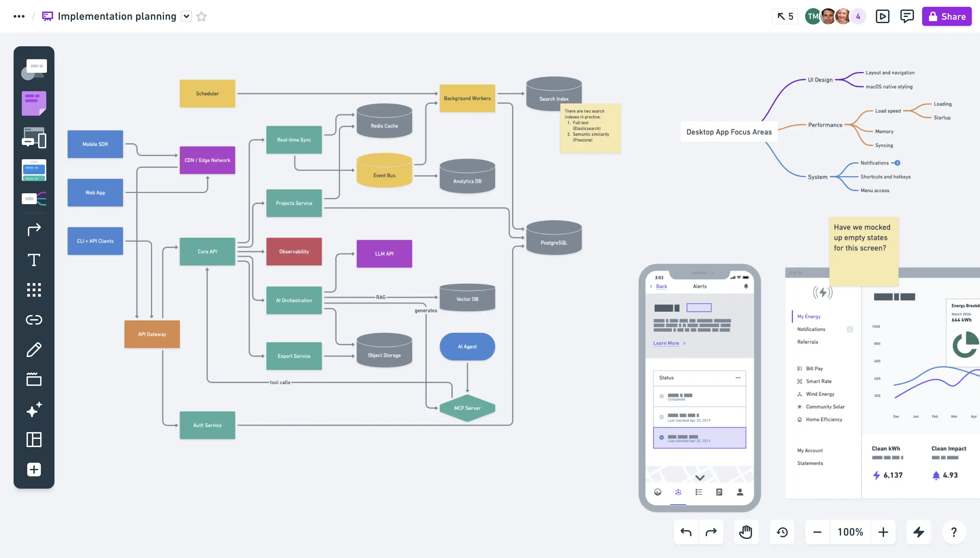Select the sticky note tool
The width and height of the screenshot is (980, 558).
click(x=34, y=103)
